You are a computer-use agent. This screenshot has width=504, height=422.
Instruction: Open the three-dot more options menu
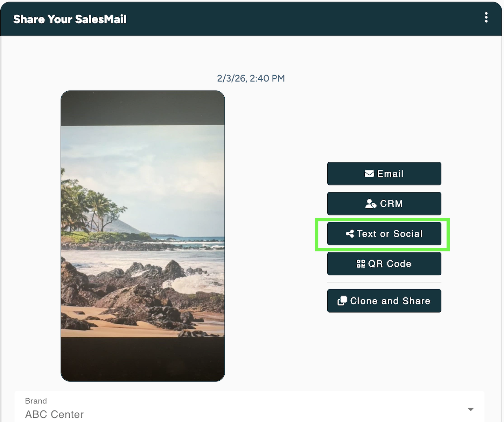486,17
